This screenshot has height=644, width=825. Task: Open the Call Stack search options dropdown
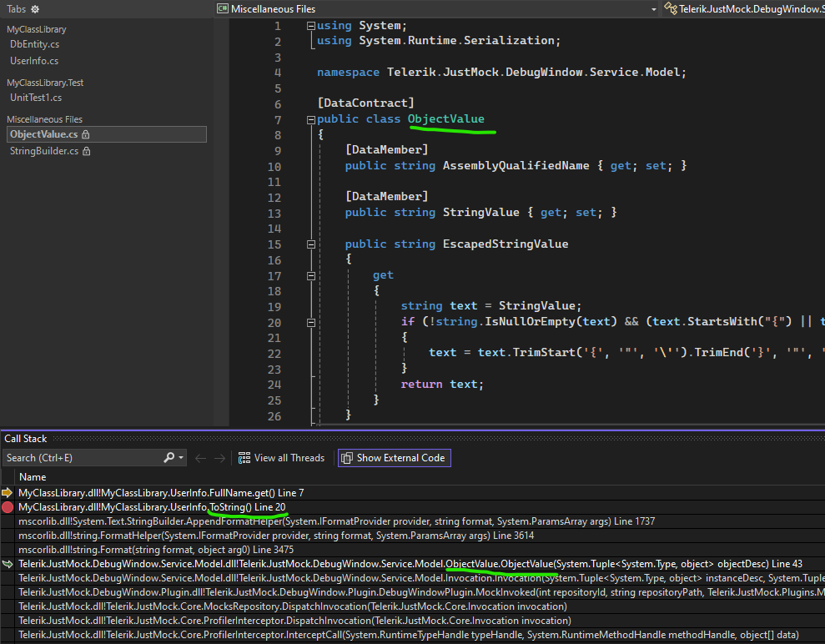pos(181,458)
